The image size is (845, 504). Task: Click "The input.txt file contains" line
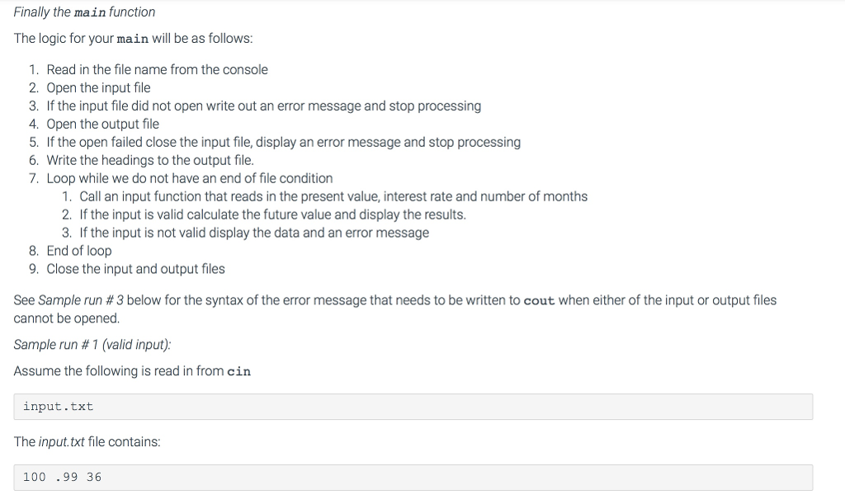(87, 442)
